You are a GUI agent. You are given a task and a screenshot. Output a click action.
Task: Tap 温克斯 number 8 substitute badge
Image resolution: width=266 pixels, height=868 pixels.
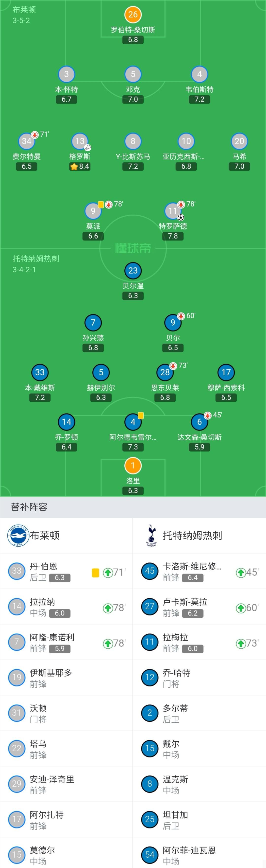tap(150, 784)
